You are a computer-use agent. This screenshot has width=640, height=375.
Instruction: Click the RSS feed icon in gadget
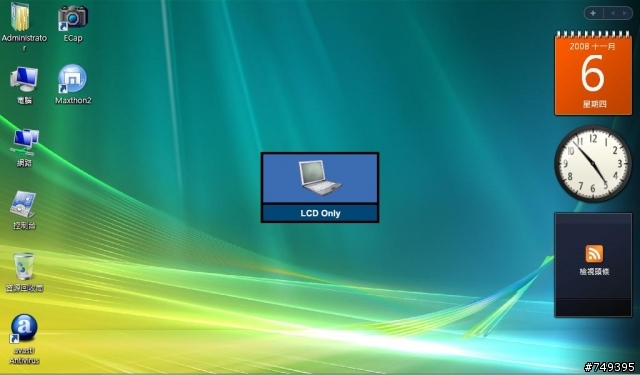[594, 253]
